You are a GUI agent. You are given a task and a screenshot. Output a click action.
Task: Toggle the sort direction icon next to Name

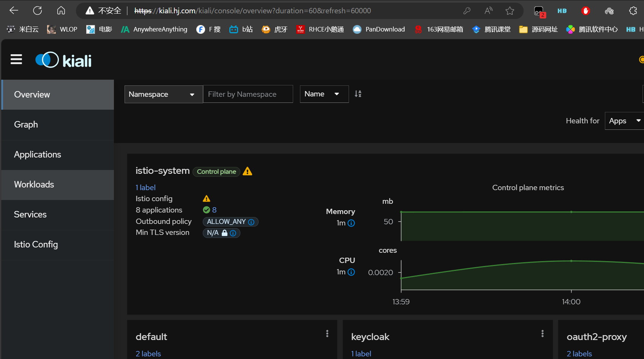[358, 94]
